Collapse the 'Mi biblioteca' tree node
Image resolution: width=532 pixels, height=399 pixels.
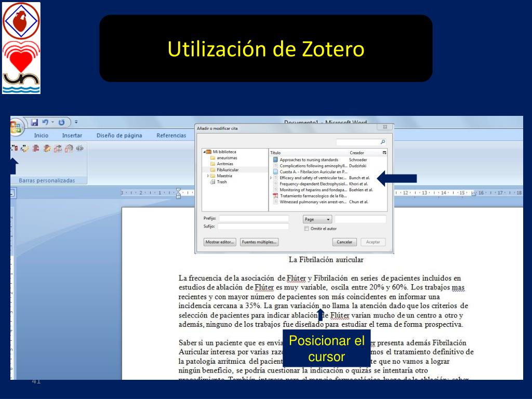click(x=205, y=152)
